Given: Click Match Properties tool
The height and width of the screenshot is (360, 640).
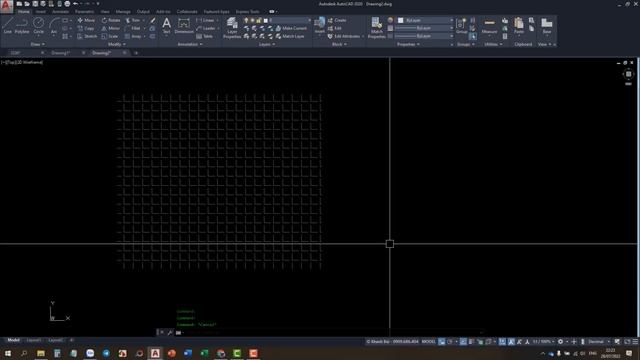Looking at the screenshot, I should pyautogui.click(x=376, y=28).
